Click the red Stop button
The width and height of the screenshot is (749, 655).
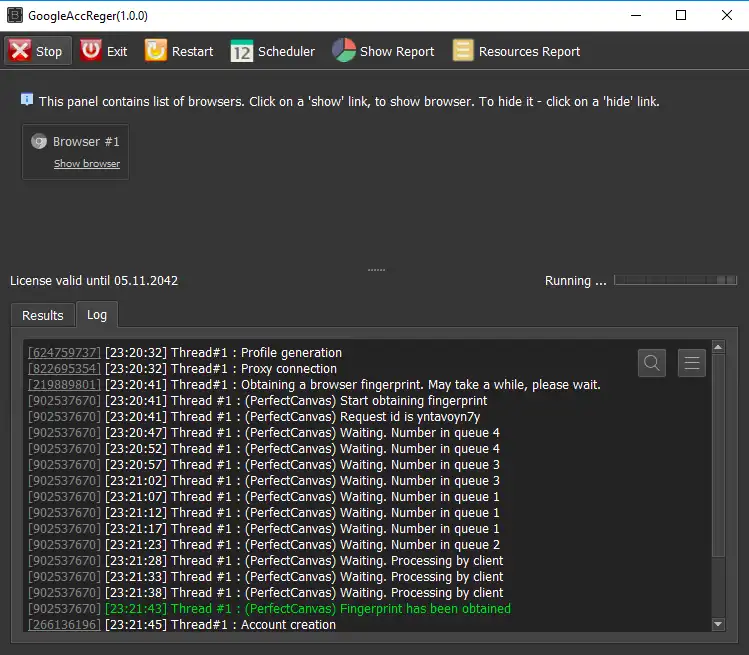click(x=38, y=51)
